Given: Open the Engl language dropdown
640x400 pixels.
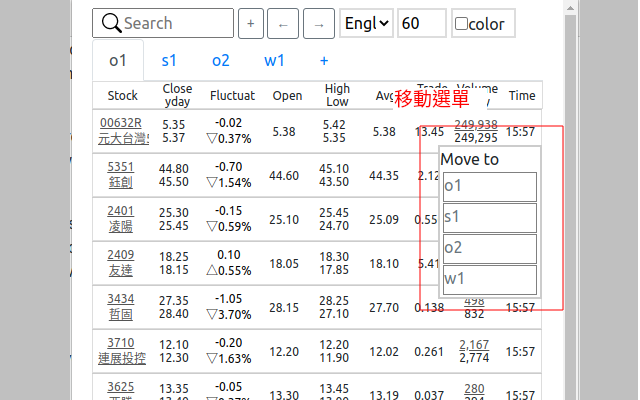Looking at the screenshot, I should tap(366, 23).
